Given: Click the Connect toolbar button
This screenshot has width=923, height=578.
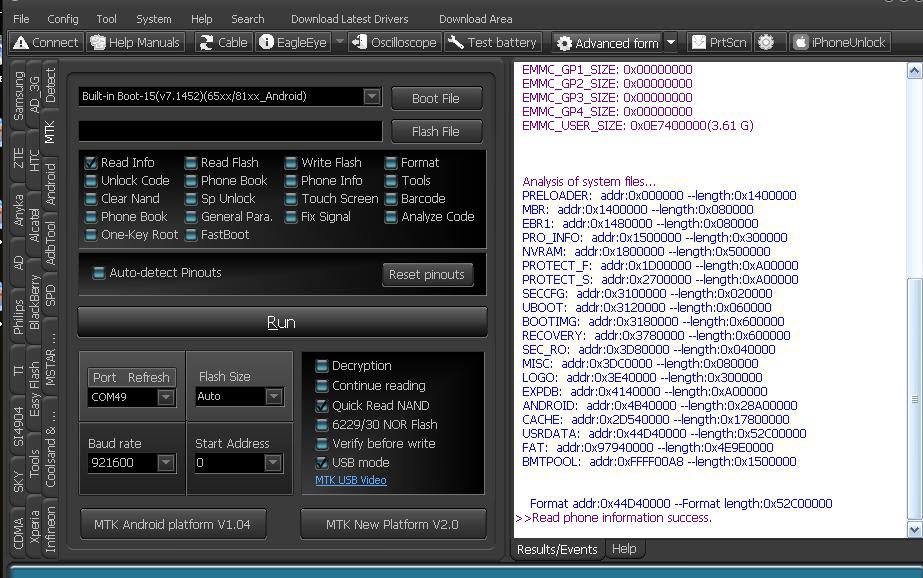Looking at the screenshot, I should 46,42.
